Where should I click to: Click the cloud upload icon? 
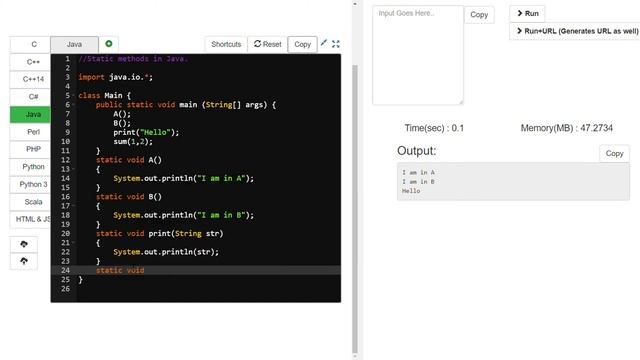coord(24,261)
